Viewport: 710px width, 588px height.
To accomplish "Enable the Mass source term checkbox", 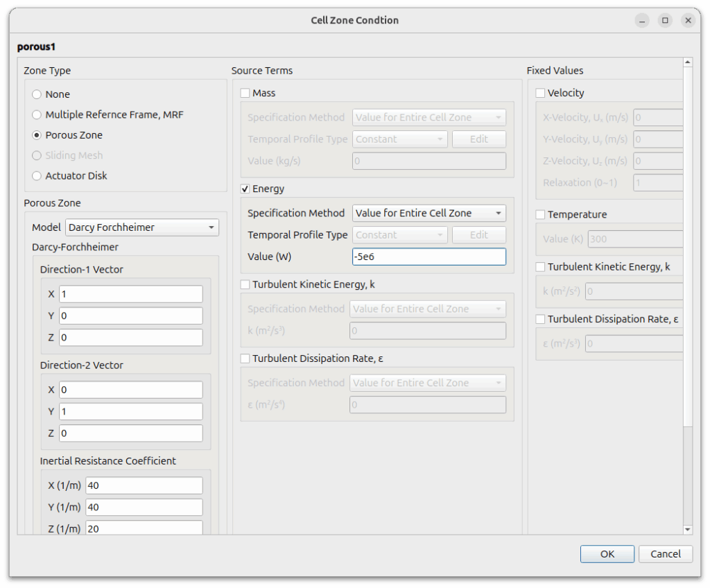I will click(x=245, y=93).
